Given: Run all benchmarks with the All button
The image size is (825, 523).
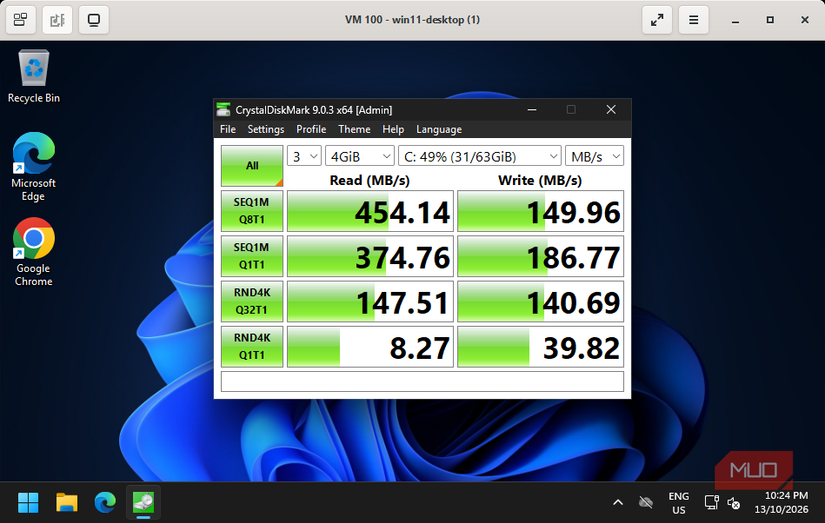Looking at the screenshot, I should [x=252, y=166].
